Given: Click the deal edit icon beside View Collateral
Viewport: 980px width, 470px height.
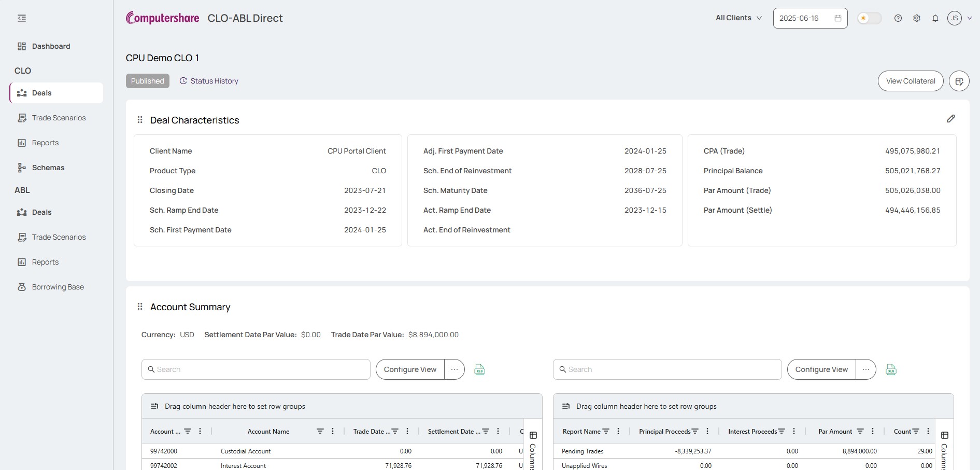Looking at the screenshot, I should pyautogui.click(x=959, y=81).
